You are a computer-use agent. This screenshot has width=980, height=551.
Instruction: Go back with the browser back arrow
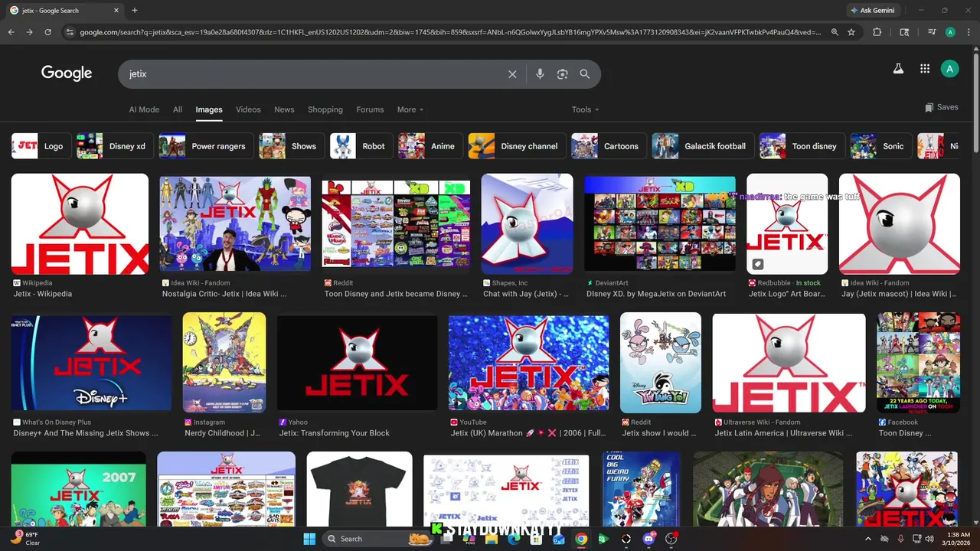tap(11, 32)
